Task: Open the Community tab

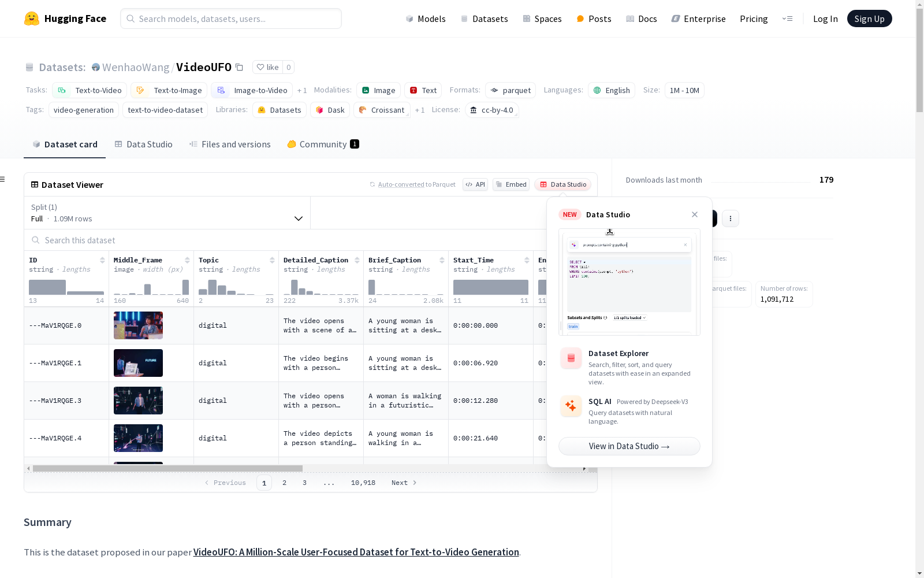Action: click(323, 144)
